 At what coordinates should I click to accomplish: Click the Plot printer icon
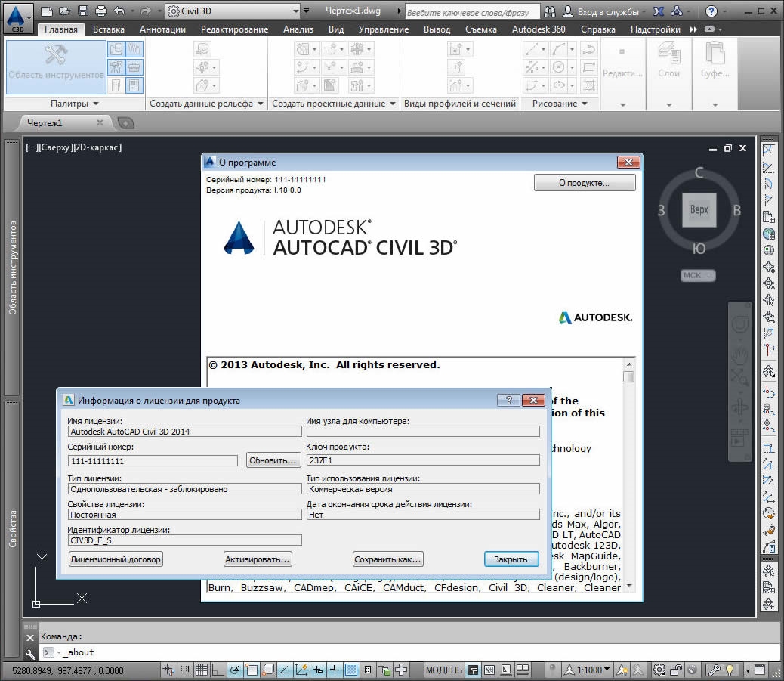(x=101, y=11)
